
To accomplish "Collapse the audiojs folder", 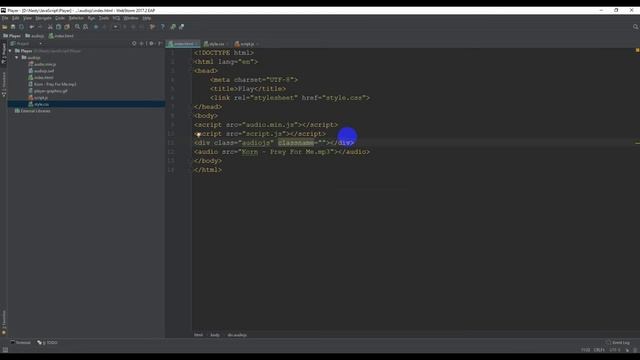I will (x=17, y=58).
